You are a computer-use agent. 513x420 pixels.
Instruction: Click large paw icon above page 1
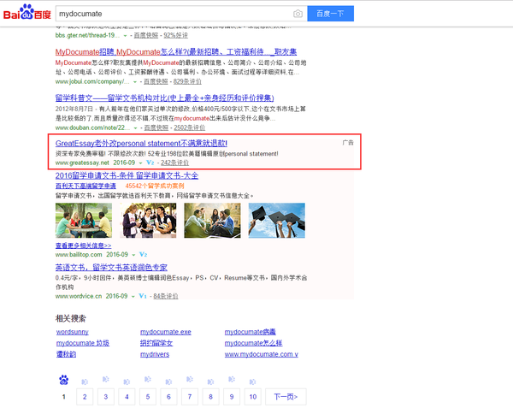64,380
